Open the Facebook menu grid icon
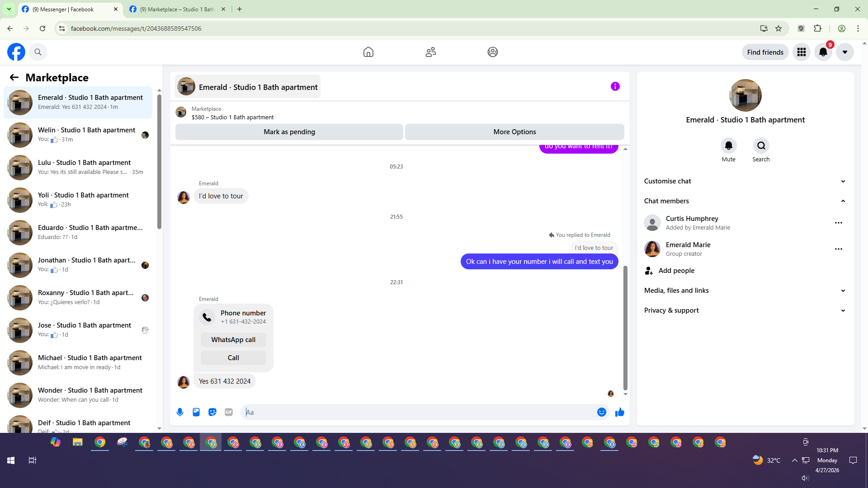 pyautogui.click(x=802, y=52)
